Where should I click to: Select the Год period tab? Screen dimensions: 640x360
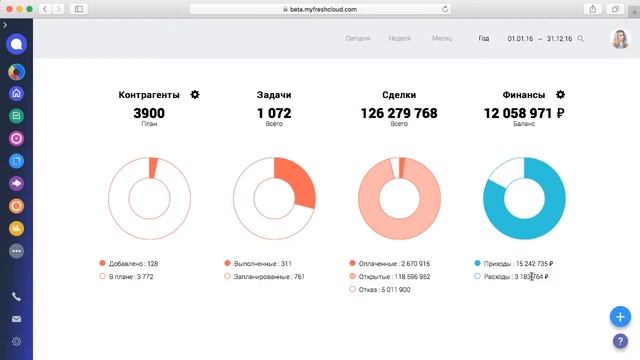pos(484,38)
